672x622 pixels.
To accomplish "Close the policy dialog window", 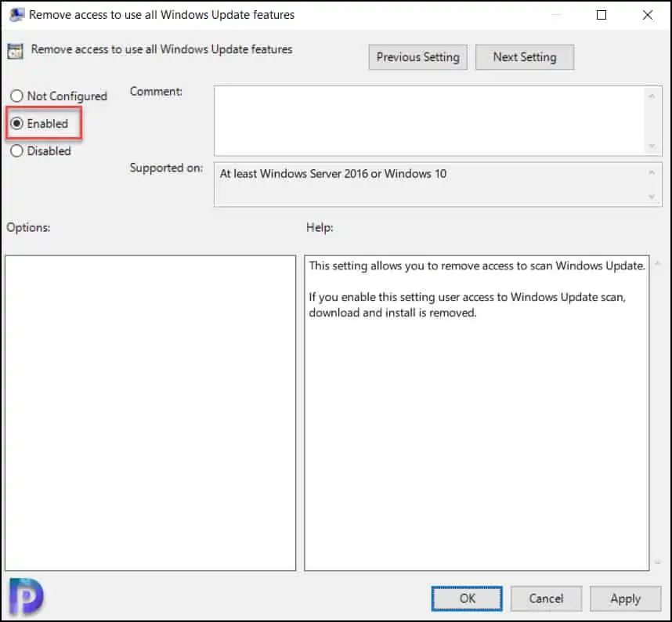I will click(x=648, y=15).
